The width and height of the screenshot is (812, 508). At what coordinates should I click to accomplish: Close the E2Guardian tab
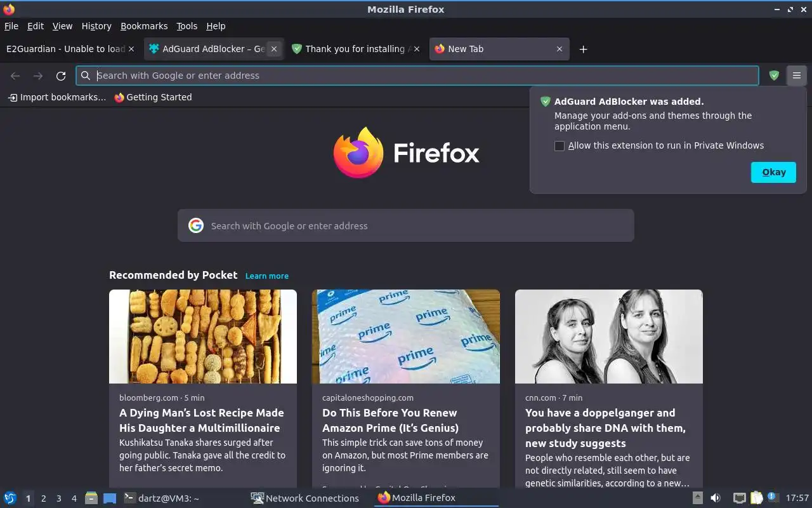tap(131, 49)
